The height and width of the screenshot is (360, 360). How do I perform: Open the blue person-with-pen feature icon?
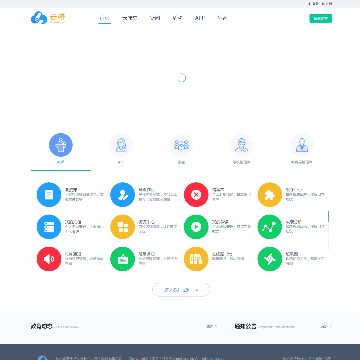point(122,195)
